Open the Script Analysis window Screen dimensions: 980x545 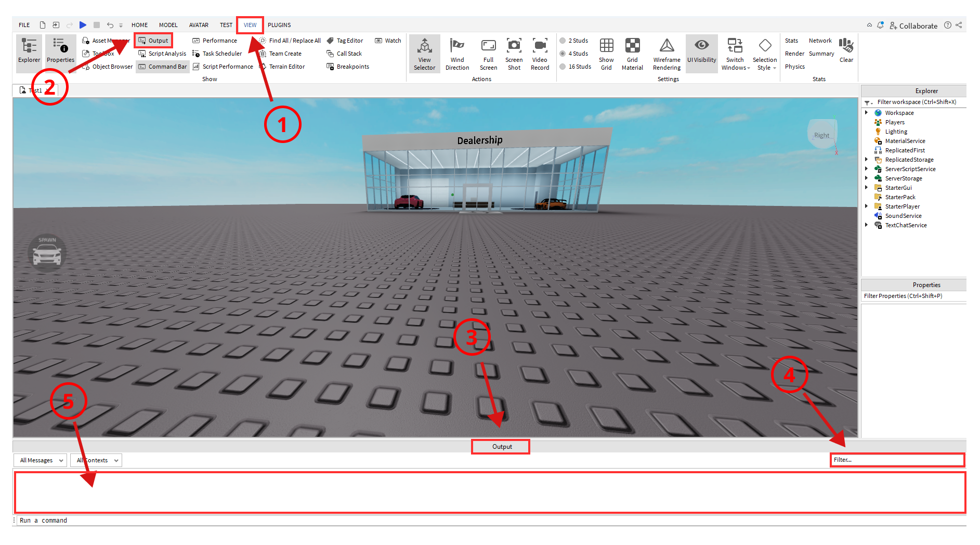[x=162, y=54]
